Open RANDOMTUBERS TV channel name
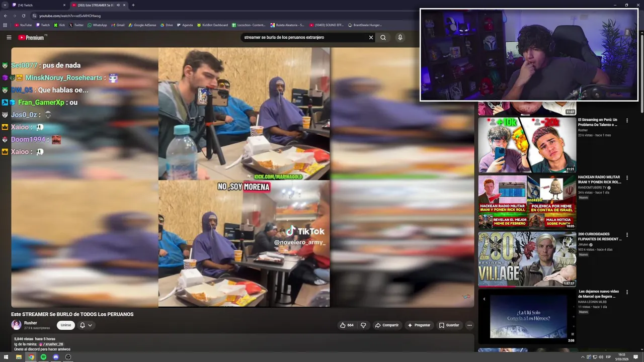Image resolution: width=644 pixels, height=362 pixels. 593,188
